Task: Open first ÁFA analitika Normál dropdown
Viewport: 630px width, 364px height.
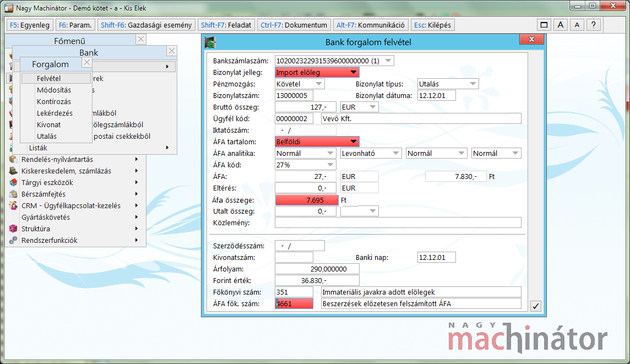Action: [330, 154]
